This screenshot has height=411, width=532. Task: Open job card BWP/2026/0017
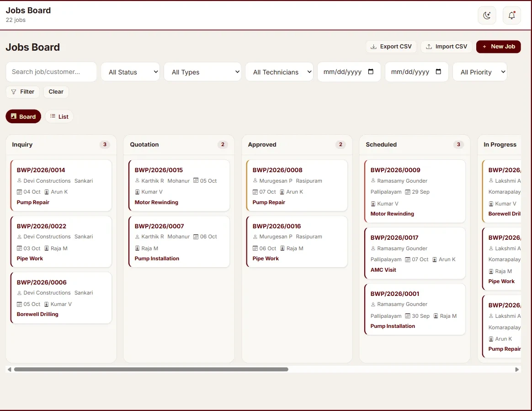pyautogui.click(x=415, y=253)
